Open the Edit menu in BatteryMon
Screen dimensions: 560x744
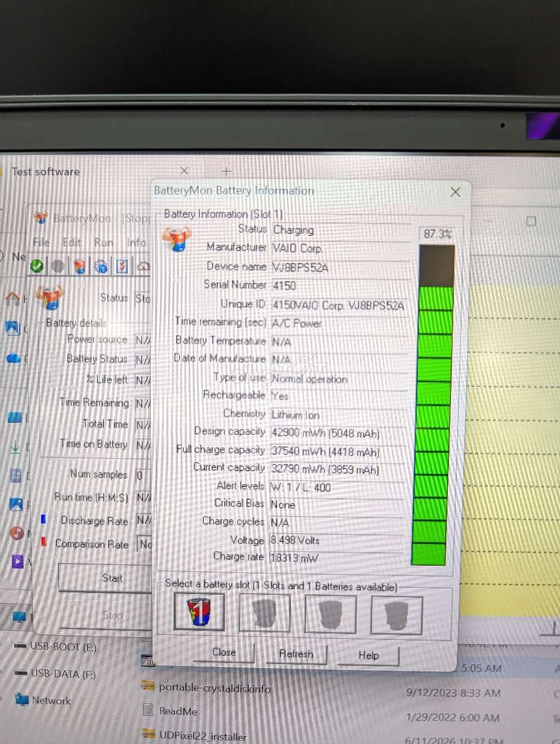point(72,242)
